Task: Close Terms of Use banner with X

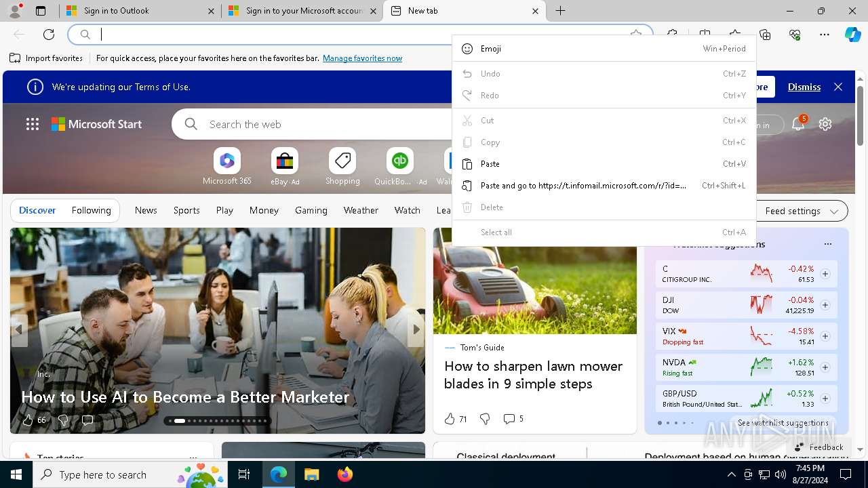Action: point(838,87)
